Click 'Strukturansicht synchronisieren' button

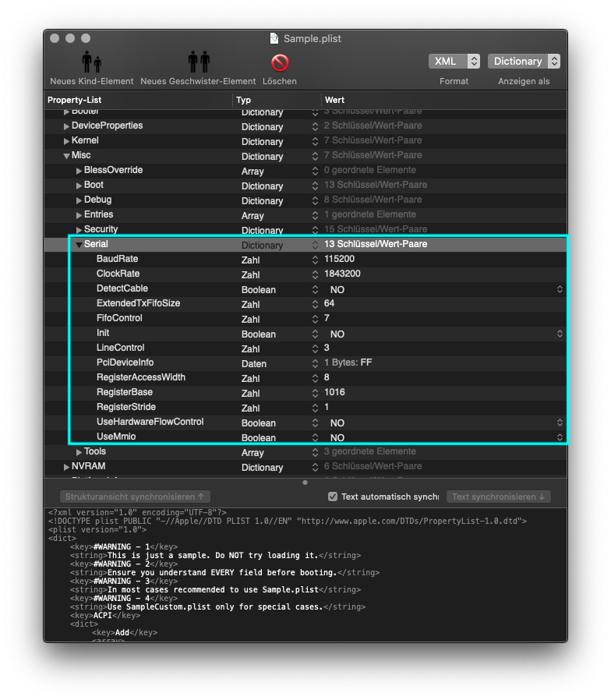pyautogui.click(x=135, y=497)
